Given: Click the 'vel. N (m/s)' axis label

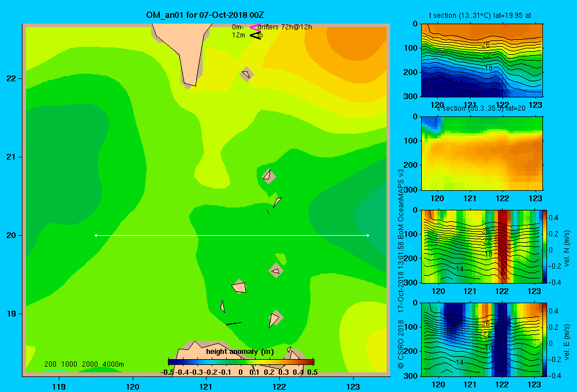Looking at the screenshot, I should coord(567,248).
